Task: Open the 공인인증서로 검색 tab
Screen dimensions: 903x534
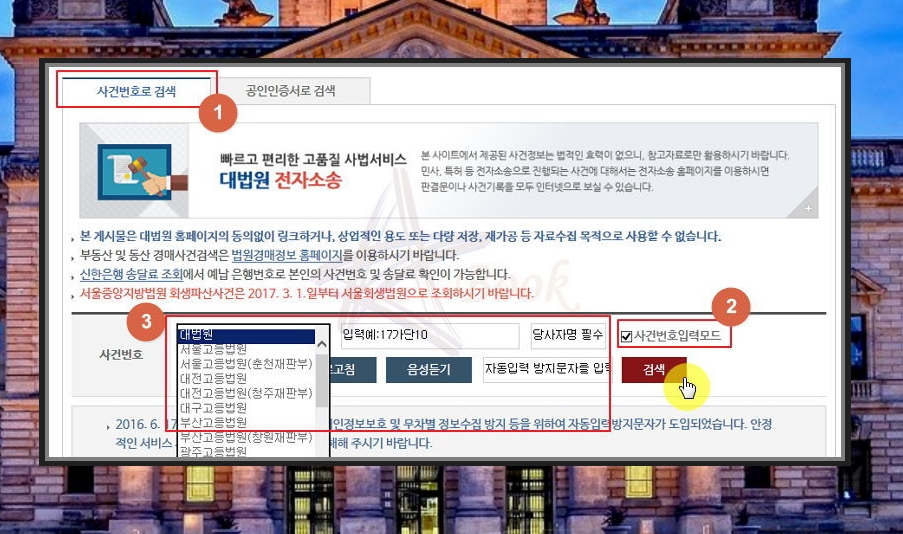Action: click(291, 91)
